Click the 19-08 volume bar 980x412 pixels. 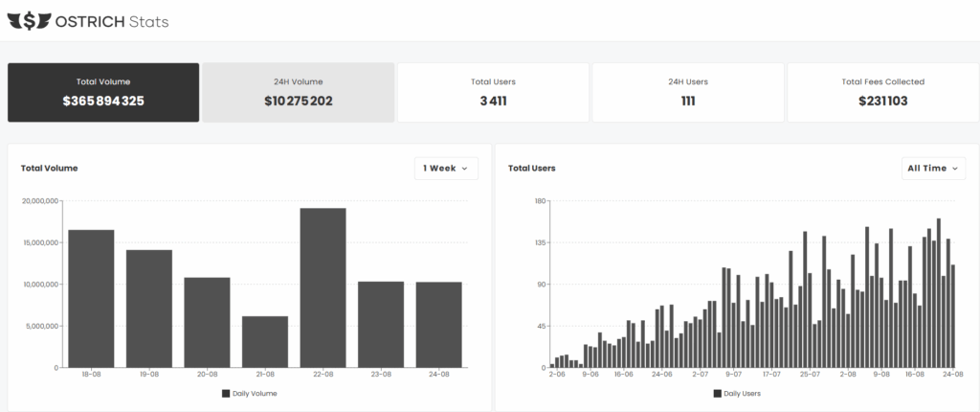149,309
